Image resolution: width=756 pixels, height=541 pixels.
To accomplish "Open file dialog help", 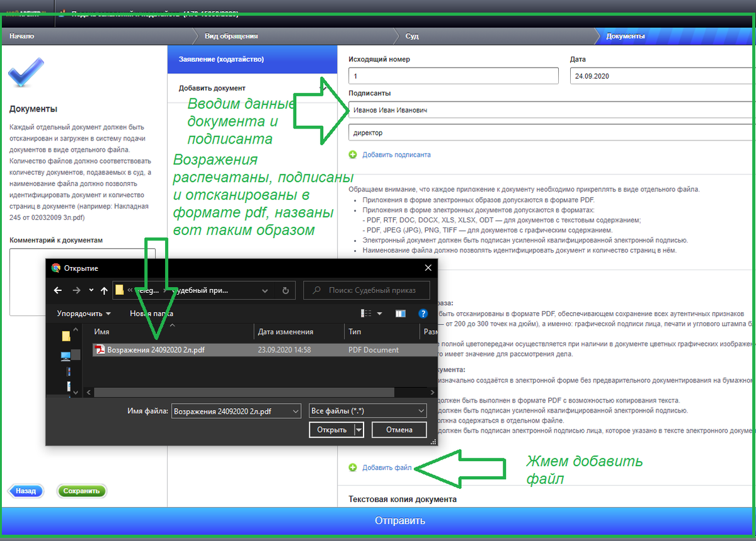I will coord(423,313).
